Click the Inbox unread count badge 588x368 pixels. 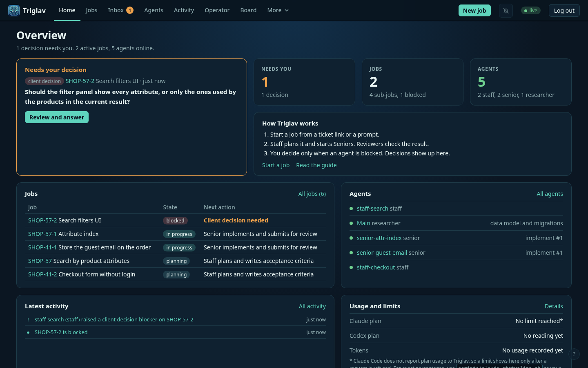[x=130, y=10]
